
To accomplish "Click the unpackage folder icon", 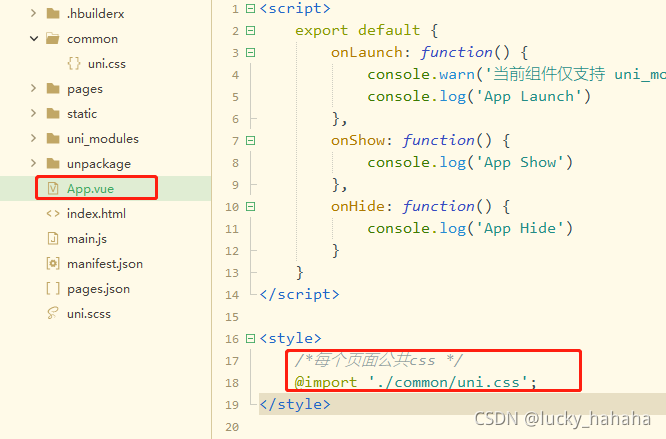I will point(53,163).
